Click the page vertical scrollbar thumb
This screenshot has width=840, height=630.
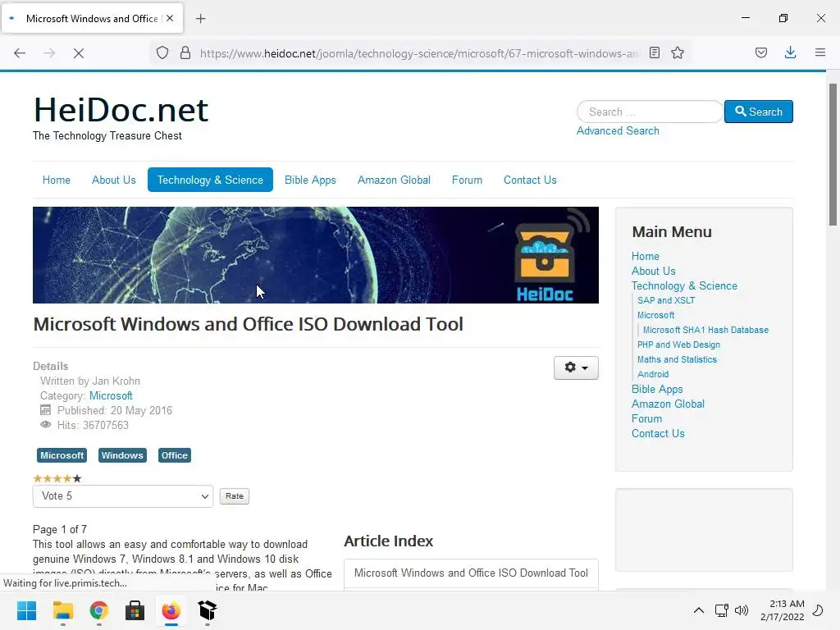tap(833, 155)
